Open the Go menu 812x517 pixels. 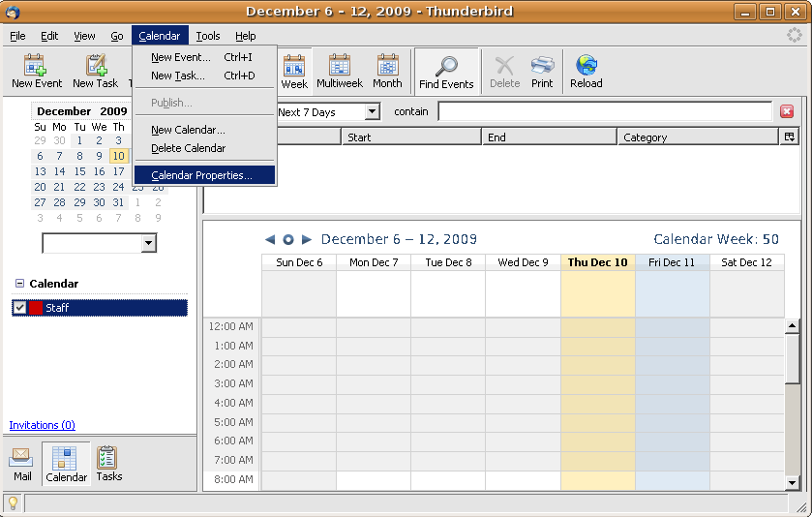[x=116, y=36]
